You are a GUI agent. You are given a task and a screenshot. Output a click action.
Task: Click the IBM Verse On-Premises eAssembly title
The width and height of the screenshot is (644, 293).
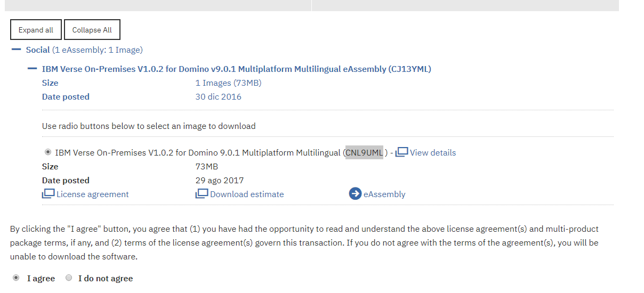237,69
